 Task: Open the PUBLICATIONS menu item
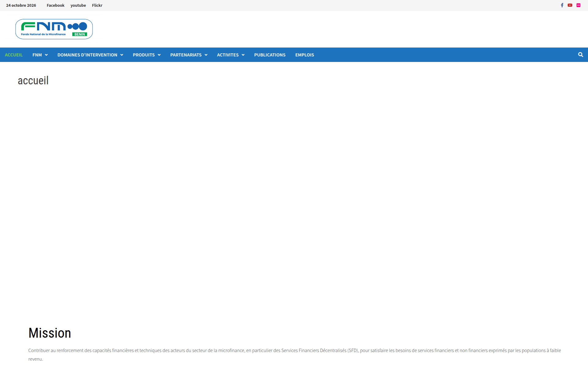coord(270,55)
